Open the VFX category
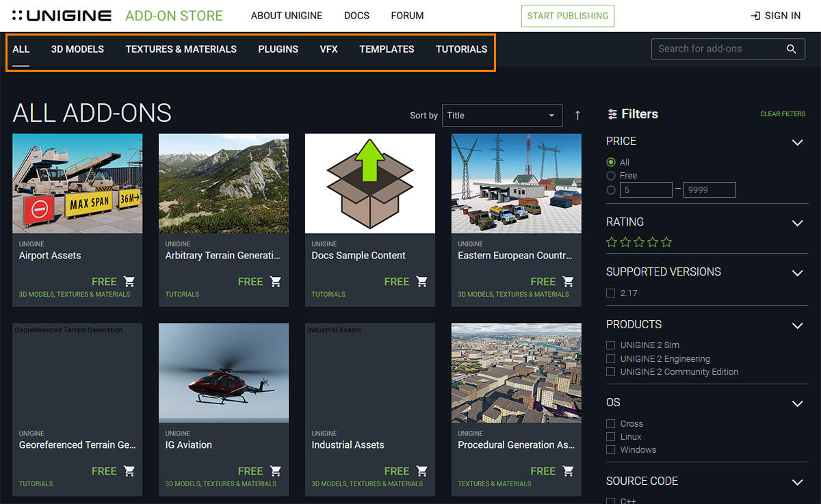The image size is (821, 504). tap(328, 49)
